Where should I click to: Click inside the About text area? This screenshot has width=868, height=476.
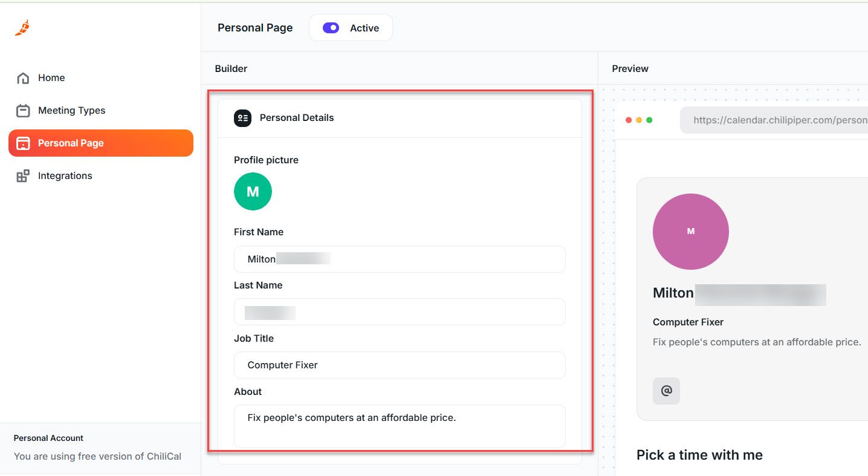tap(399, 423)
